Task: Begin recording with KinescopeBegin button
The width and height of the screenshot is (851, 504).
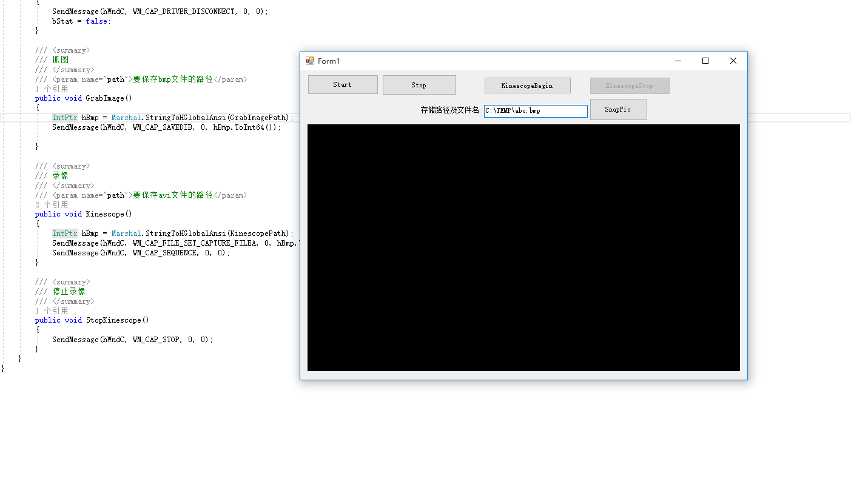Action: tap(527, 86)
